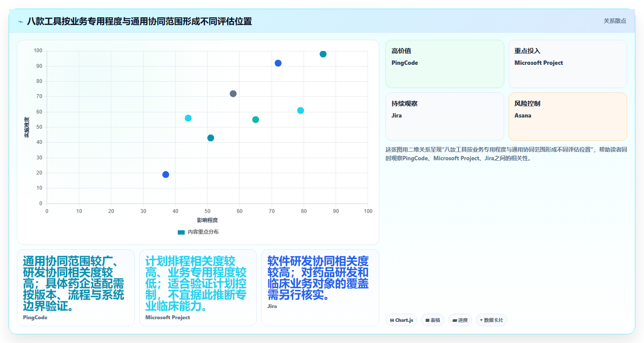The image size is (644, 343).
Task: Select the blue scatter point at impact 37
Action: [x=166, y=175]
